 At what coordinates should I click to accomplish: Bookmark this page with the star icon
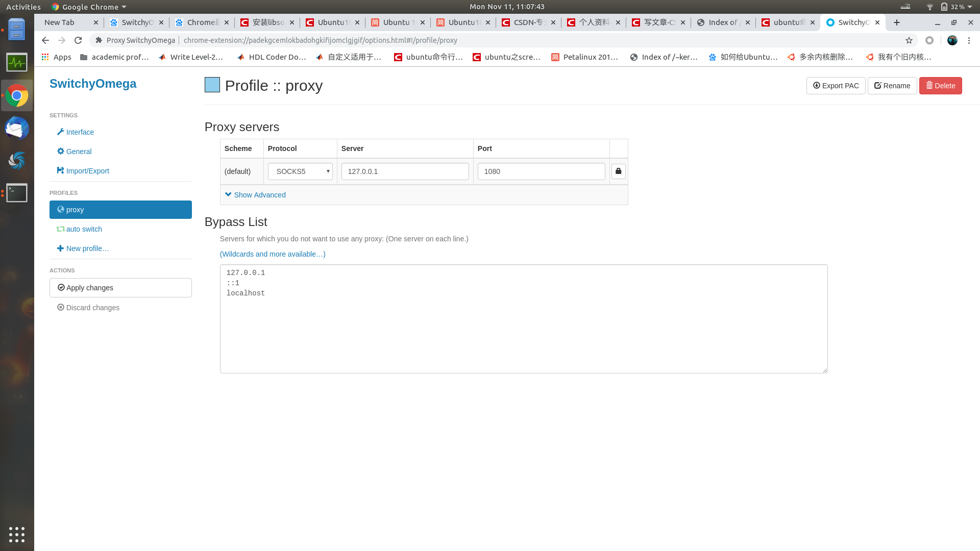(909, 40)
